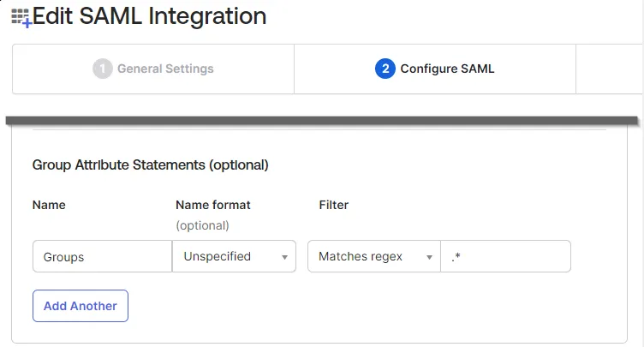
Task: Click the Edit SAML Integration page title
Action: coord(150,16)
